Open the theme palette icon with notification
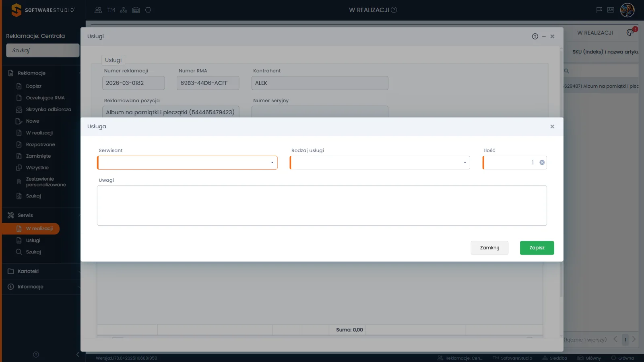 630,33
